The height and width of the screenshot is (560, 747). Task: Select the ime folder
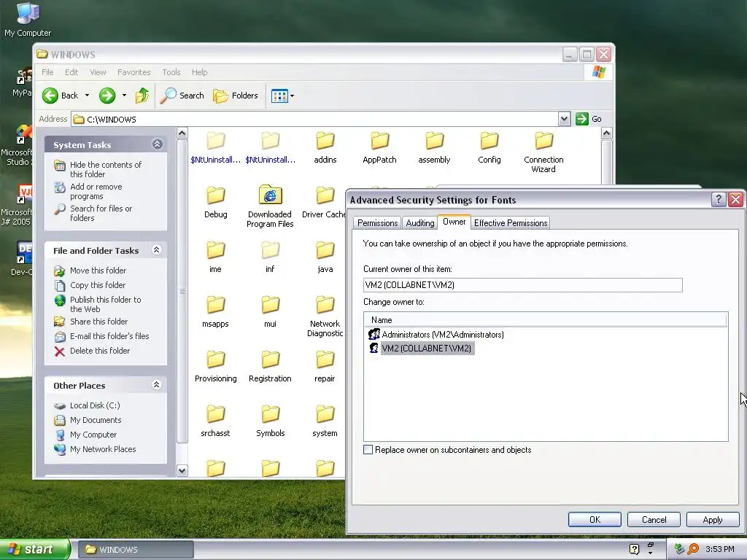coord(215,257)
